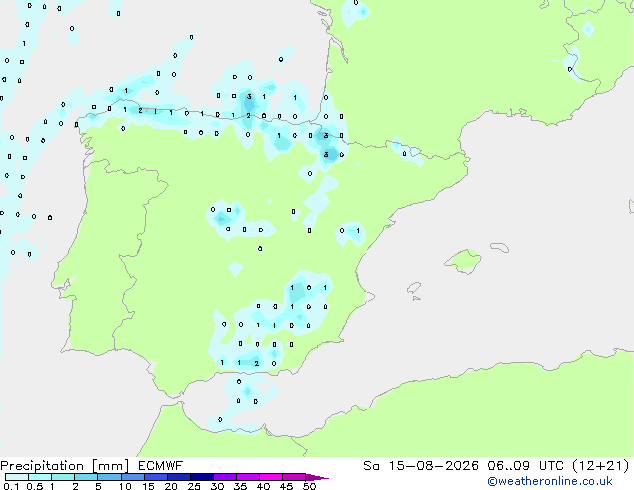The height and width of the screenshot is (490, 634).
Task: Click the '0.1' legend value label
Action: click(x=11, y=486)
